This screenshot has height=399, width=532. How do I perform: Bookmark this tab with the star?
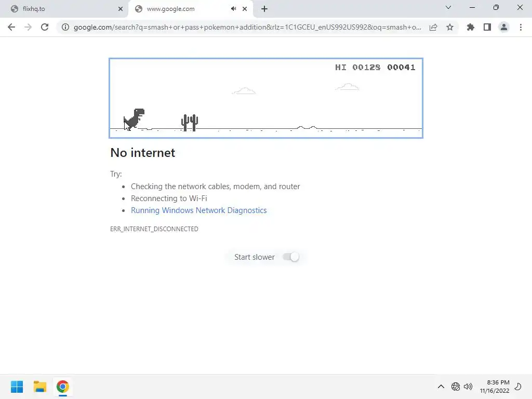[450, 27]
